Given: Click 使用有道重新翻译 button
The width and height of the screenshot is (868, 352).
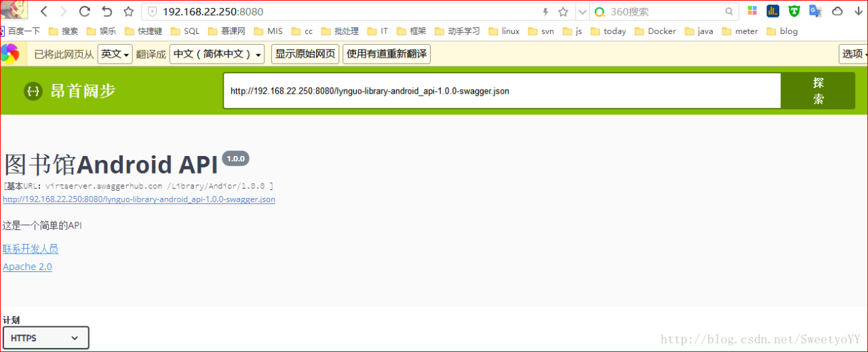Looking at the screenshot, I should coord(387,54).
